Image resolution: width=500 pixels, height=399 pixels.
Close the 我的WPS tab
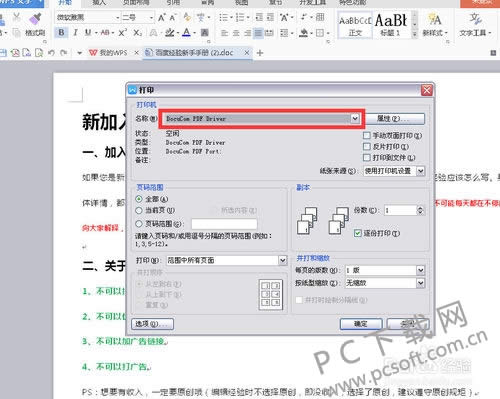[x=136, y=53]
